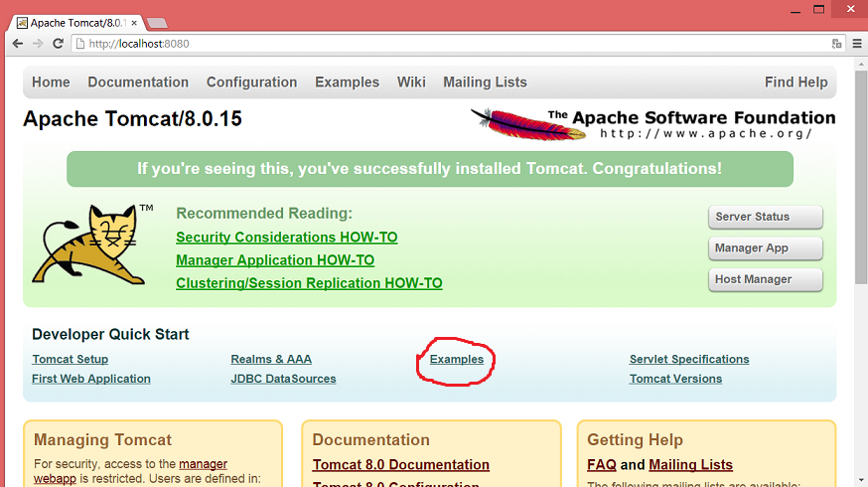868x487 pixels.
Task: Click the browser forward arrow
Action: [38, 44]
